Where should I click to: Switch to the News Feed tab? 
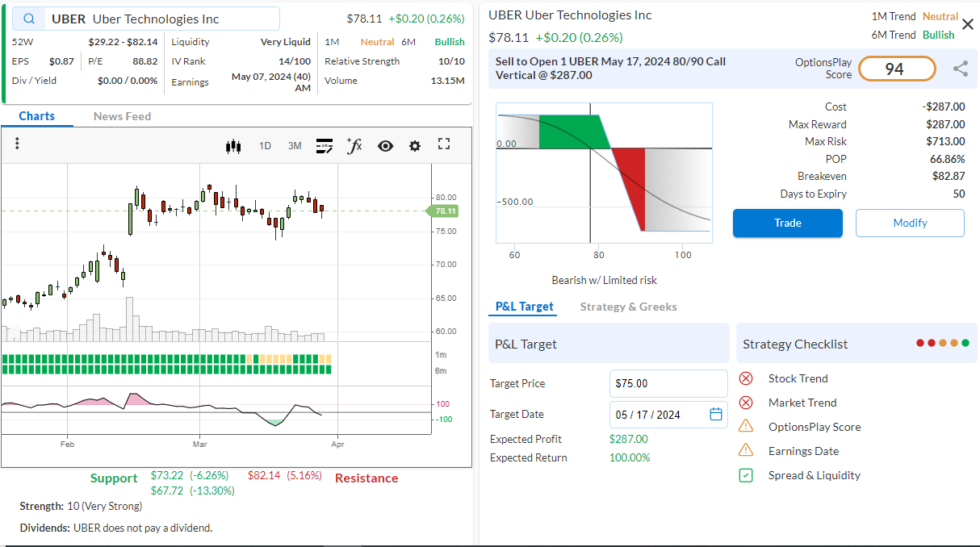pyautogui.click(x=122, y=116)
